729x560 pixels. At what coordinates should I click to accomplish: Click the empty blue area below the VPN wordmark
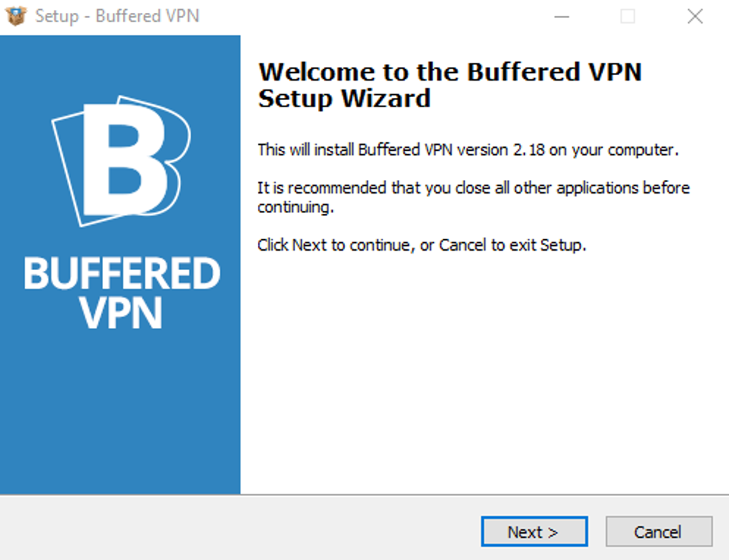point(120,414)
